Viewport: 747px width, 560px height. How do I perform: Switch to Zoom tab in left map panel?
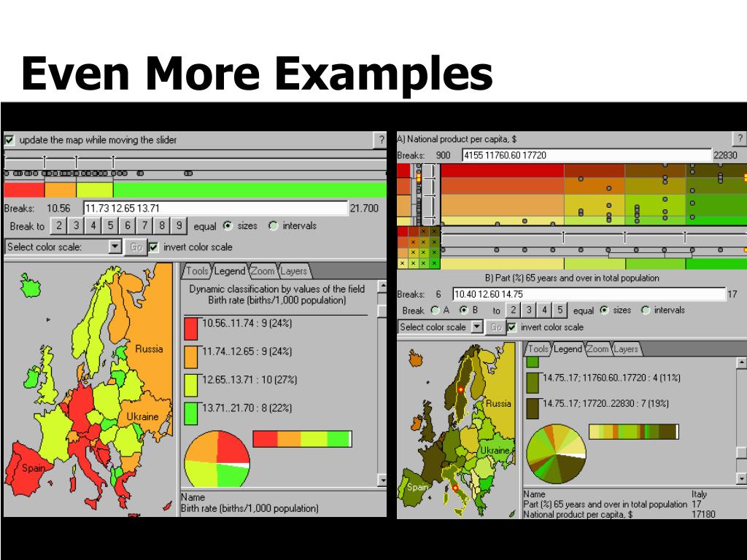(x=263, y=271)
